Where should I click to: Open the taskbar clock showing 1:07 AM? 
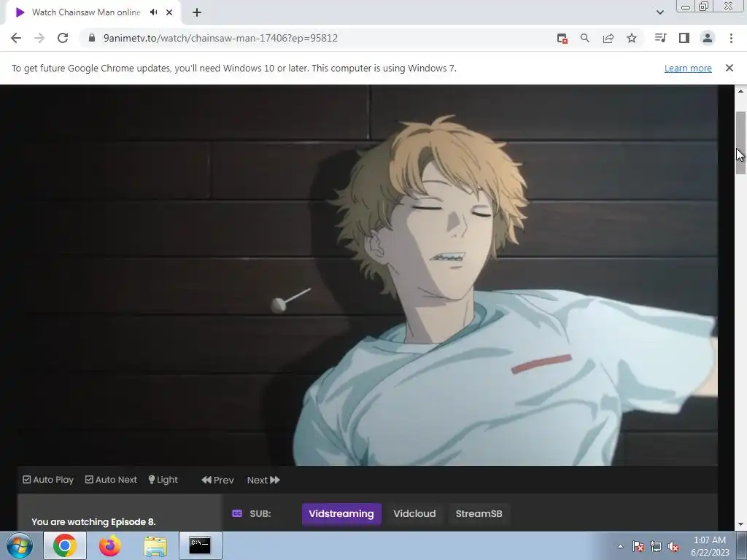click(710, 546)
